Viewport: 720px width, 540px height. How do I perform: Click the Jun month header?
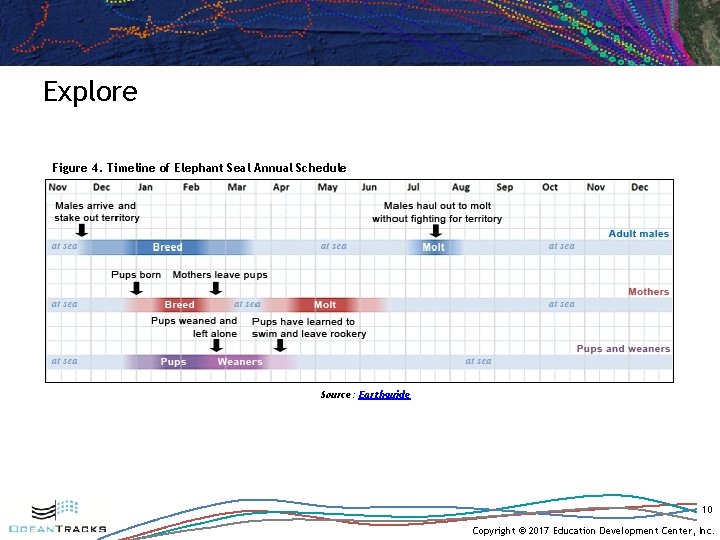pos(369,187)
